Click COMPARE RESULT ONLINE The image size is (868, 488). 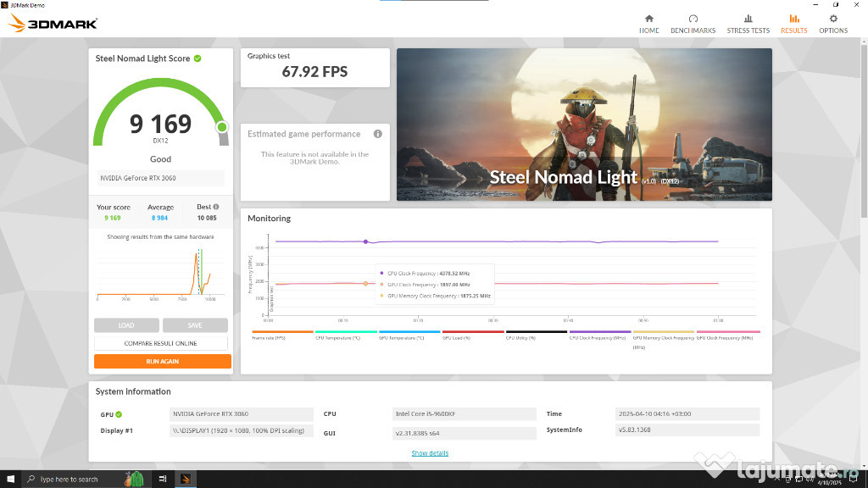pyautogui.click(x=160, y=343)
